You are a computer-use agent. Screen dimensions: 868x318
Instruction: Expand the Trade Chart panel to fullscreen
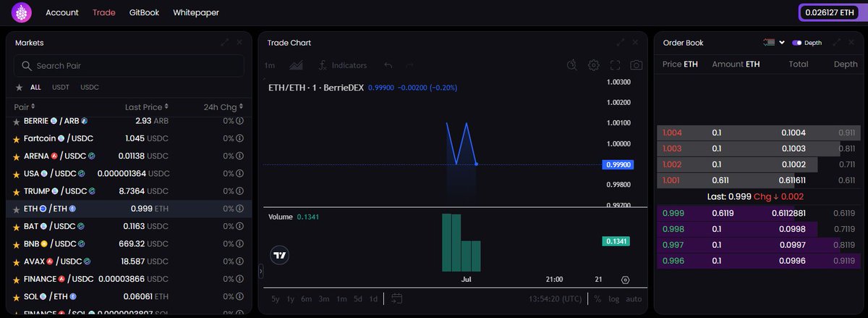[621, 43]
